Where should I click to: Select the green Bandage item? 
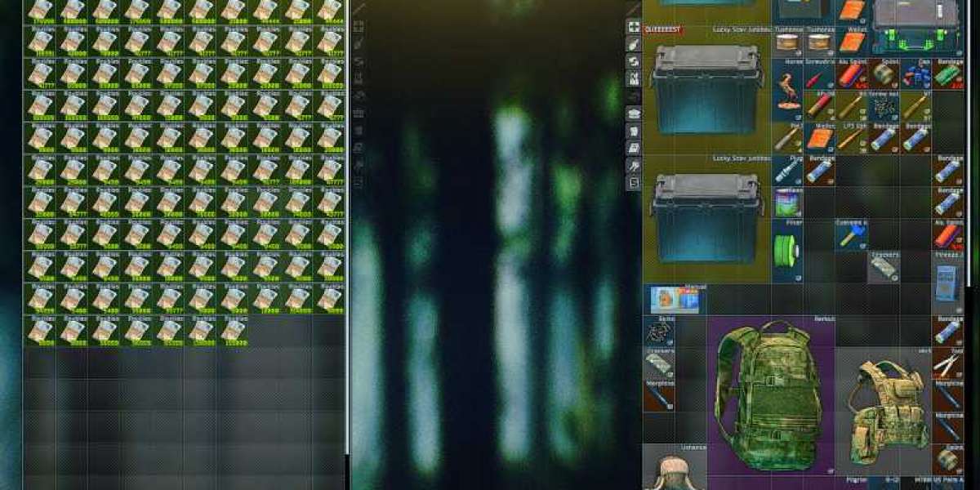[947, 74]
